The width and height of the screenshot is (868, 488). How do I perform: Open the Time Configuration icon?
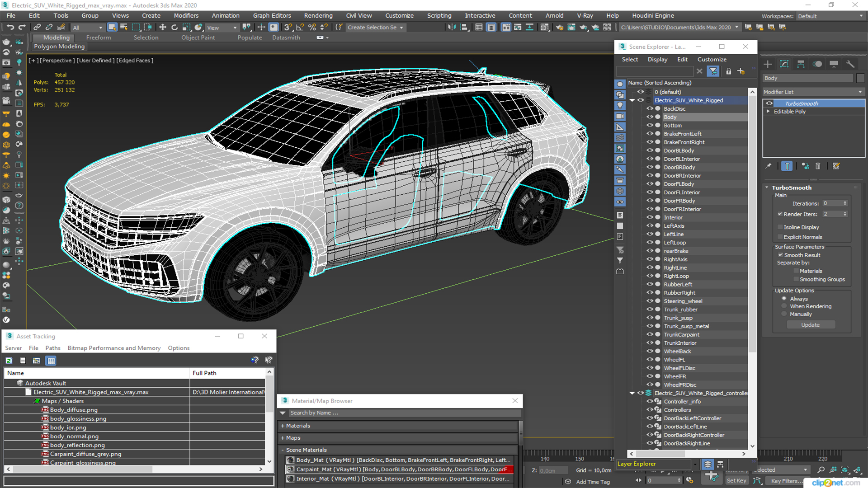(x=689, y=480)
